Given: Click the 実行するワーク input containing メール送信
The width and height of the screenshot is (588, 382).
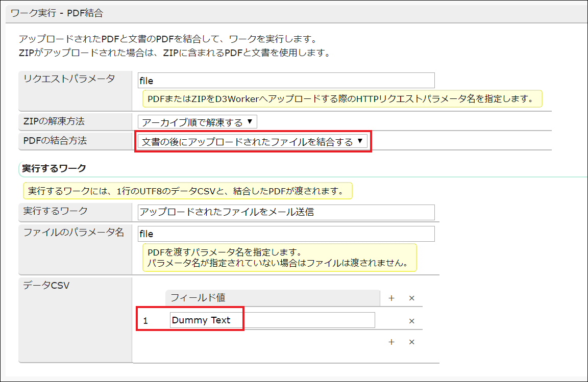Looking at the screenshot, I should [286, 212].
